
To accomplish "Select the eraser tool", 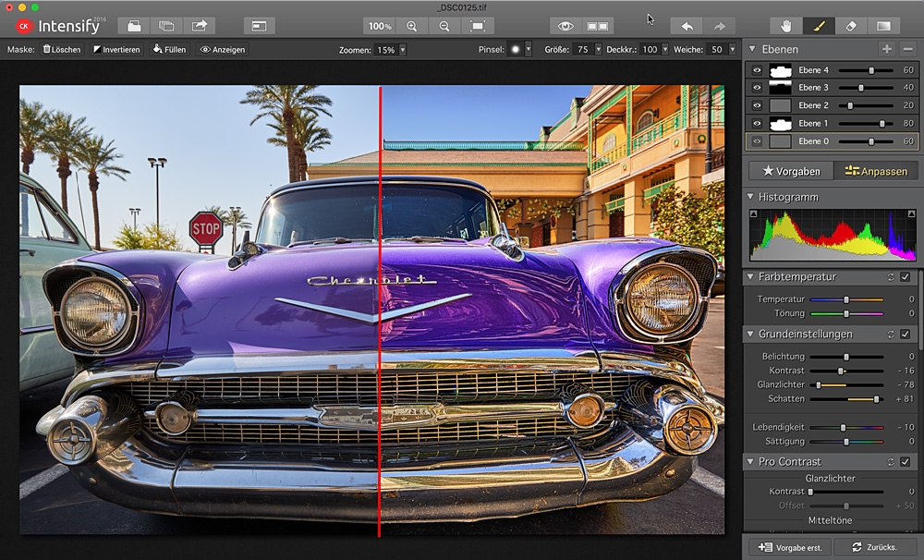I will pyautogui.click(x=851, y=26).
